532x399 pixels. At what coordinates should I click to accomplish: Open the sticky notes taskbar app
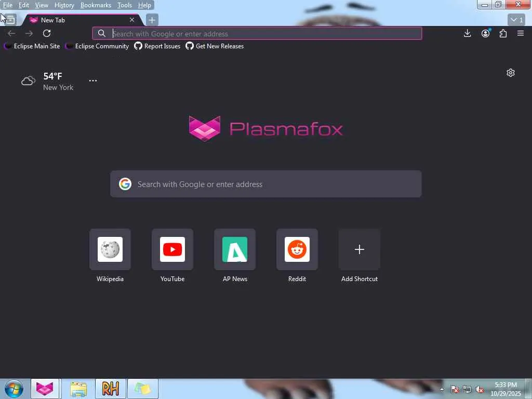(143, 389)
